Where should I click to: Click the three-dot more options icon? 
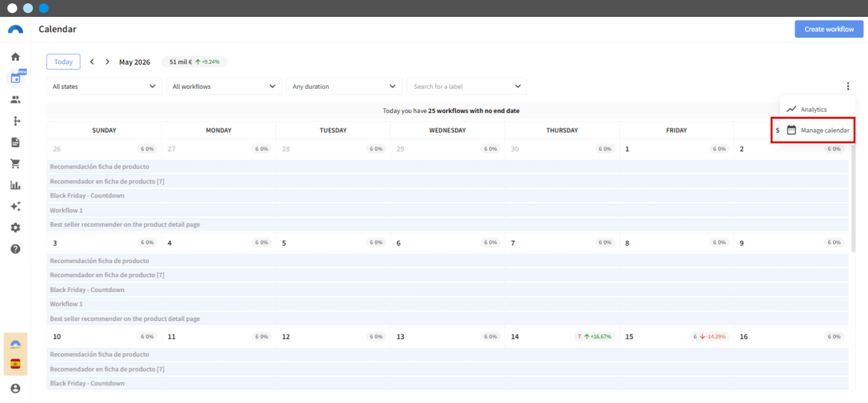[848, 86]
